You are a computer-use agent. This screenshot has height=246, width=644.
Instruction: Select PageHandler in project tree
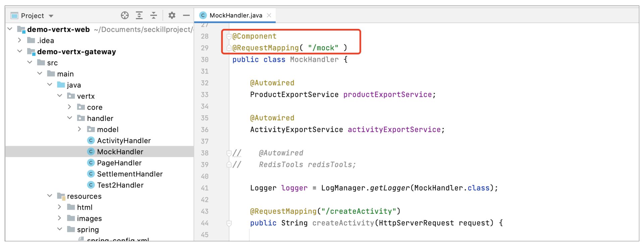coord(119,163)
